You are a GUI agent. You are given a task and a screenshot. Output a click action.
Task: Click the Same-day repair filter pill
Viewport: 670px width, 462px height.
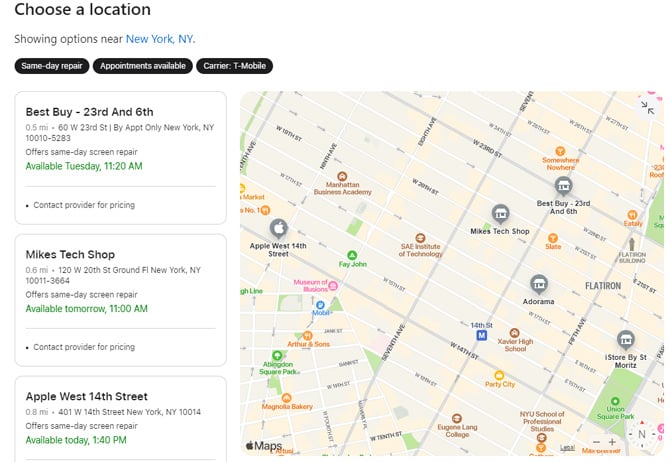pyautogui.click(x=52, y=66)
